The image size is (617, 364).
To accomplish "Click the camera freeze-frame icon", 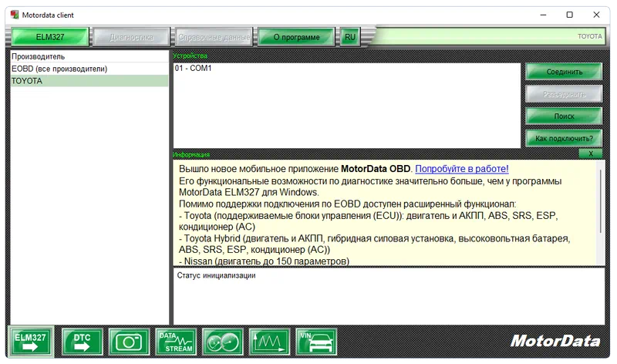I will click(x=129, y=342).
